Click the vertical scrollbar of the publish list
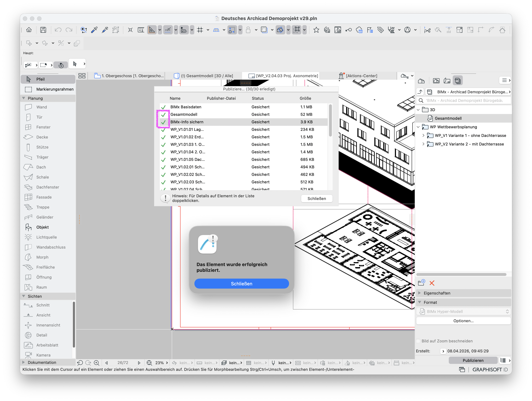532x401 pixels. click(x=330, y=120)
